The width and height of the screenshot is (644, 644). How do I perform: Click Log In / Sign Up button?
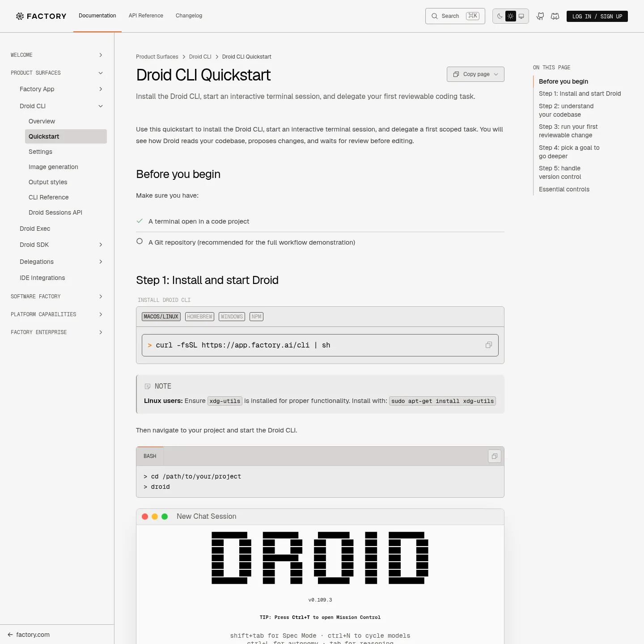click(597, 17)
